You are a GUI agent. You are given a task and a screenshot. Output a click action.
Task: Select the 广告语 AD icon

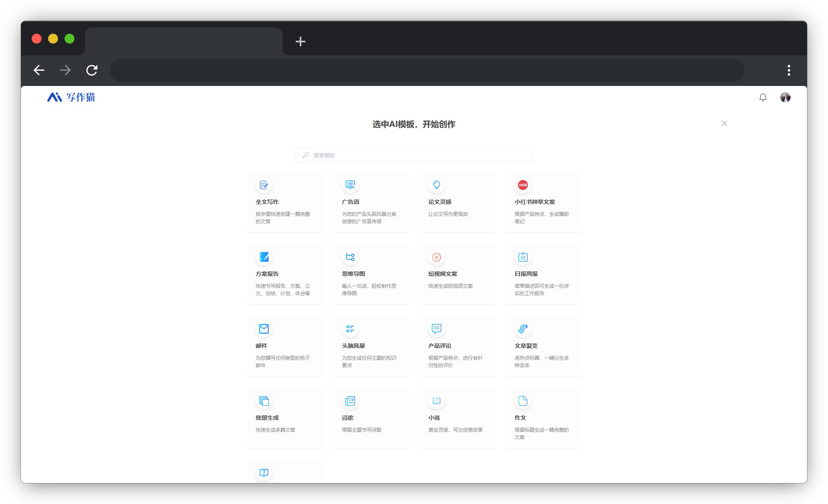[x=350, y=185]
